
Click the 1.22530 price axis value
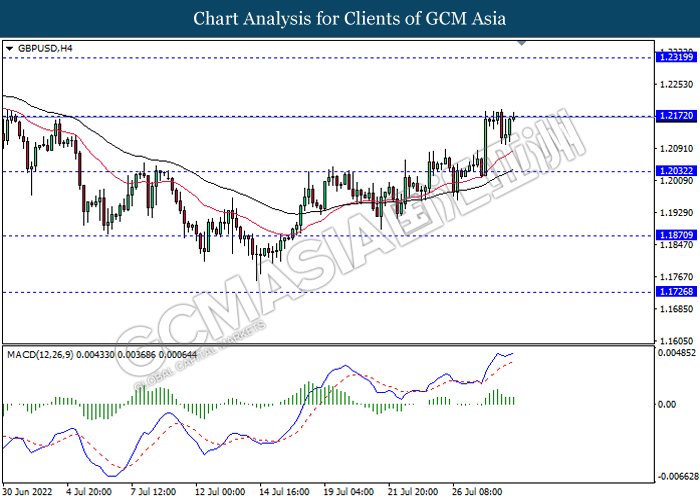676,84
